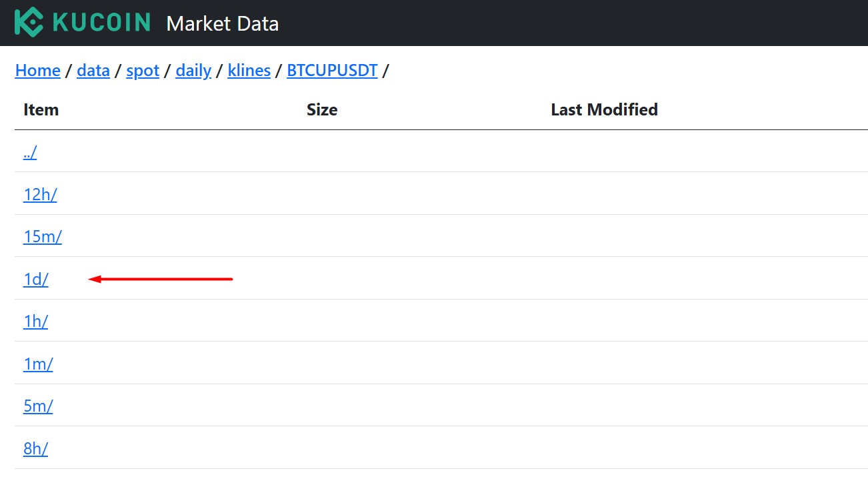Screen dimensions: 868x489
Task: Click the KUCOIN wordmark text
Action: click(x=101, y=22)
